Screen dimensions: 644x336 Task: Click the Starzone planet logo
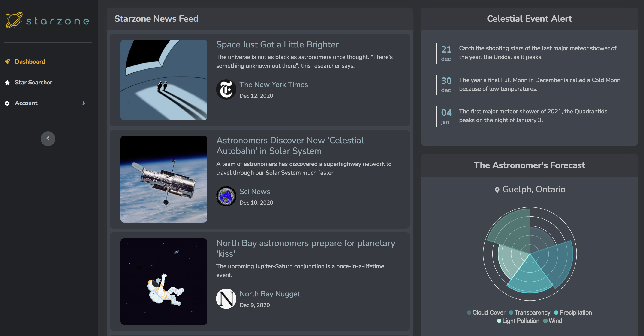pos(14,20)
